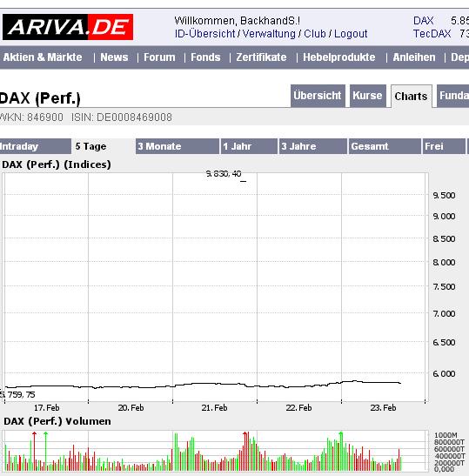Viewport: 469px width, 476px height.
Task: Click the WKN: 846900 text
Action: (x=31, y=117)
